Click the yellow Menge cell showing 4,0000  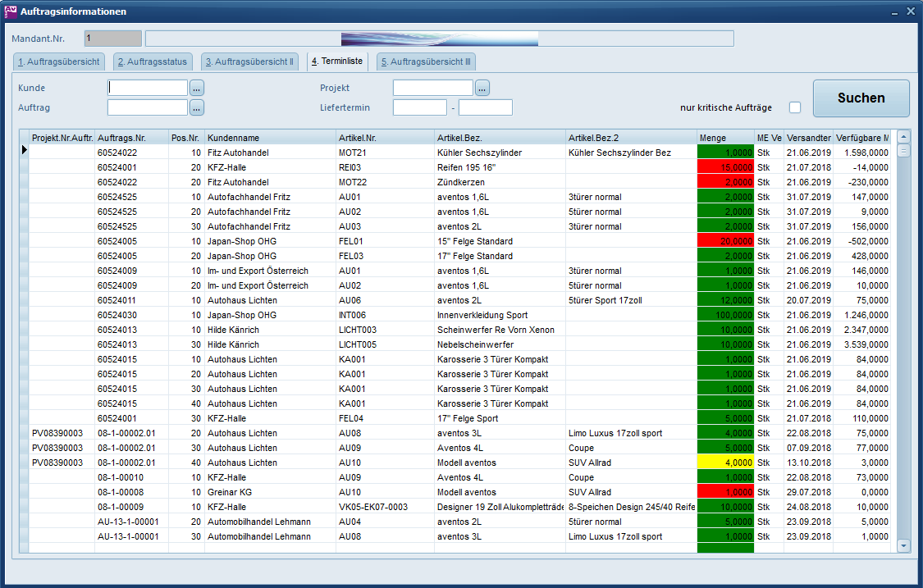click(x=724, y=463)
